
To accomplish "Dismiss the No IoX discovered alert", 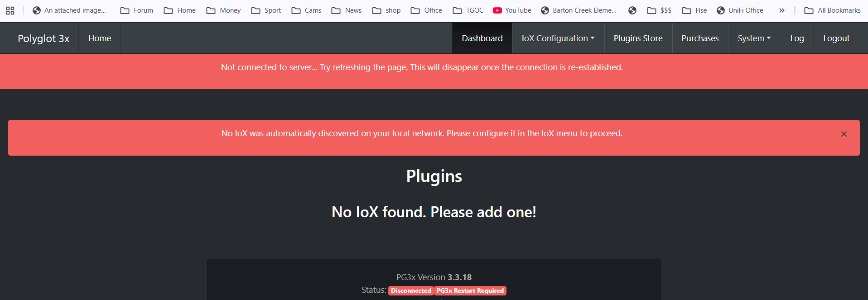I will tap(844, 134).
